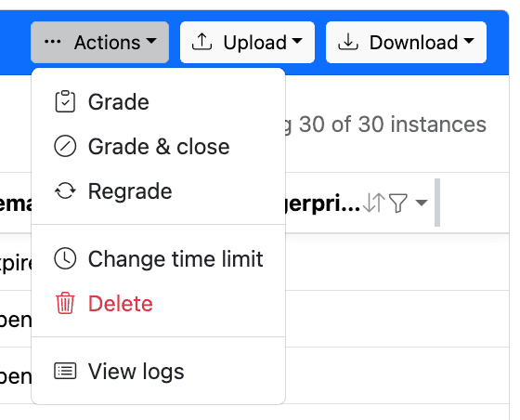Choose View logs from the menu
The height and width of the screenshot is (420, 520).
158,371
